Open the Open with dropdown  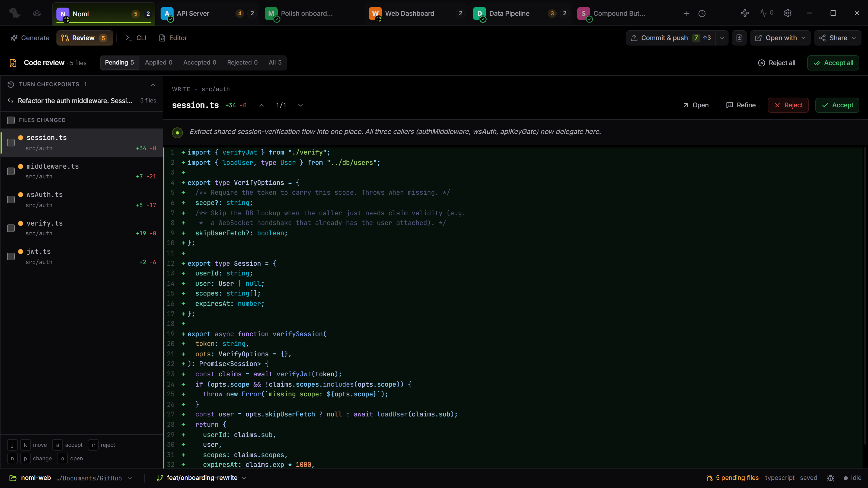coord(780,38)
